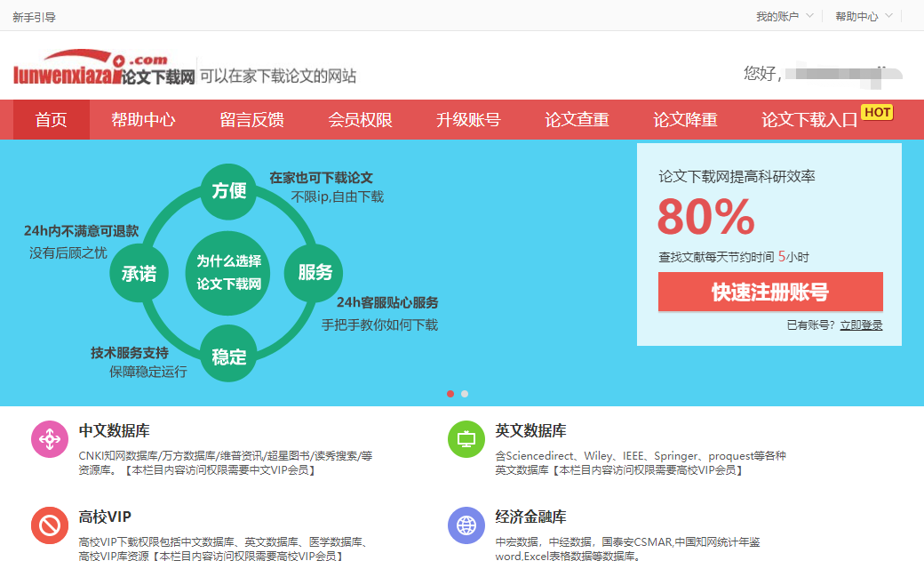
Task: Select the second carousel pagination dot
Action: tap(464, 393)
